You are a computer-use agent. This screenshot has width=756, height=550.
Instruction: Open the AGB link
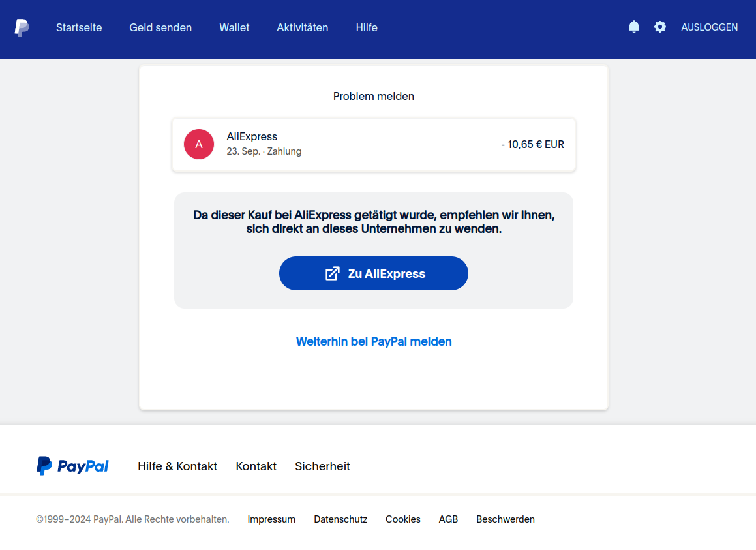click(448, 519)
